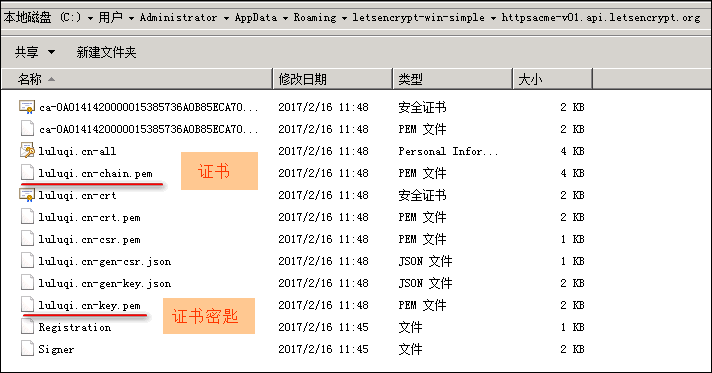Click httpsacme-v01.api.letsencrypt.org breadcrumb segment
The image size is (712, 373).
tap(601, 17)
